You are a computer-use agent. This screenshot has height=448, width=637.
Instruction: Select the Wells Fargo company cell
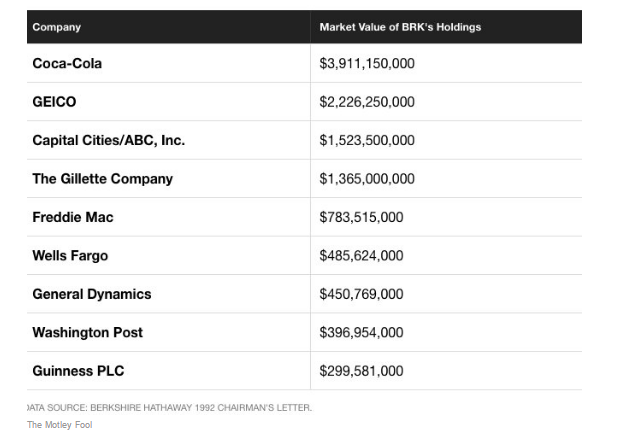pyautogui.click(x=70, y=256)
